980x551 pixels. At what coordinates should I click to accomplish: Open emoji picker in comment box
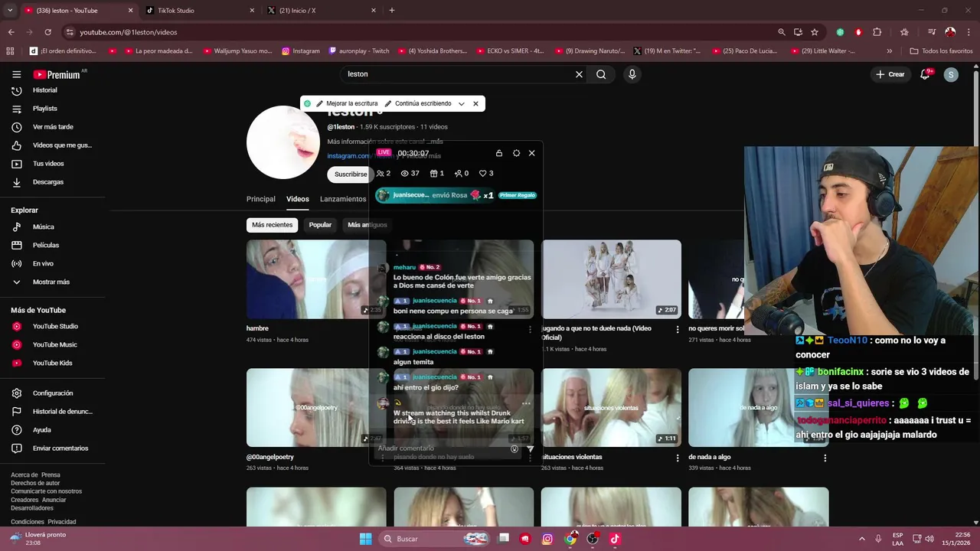click(x=514, y=449)
